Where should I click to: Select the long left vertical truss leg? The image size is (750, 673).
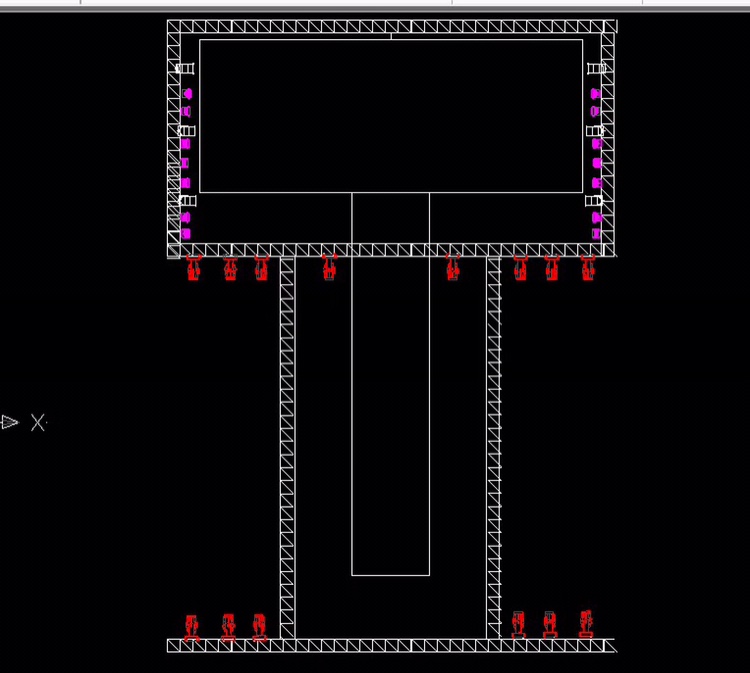pyautogui.click(x=287, y=447)
